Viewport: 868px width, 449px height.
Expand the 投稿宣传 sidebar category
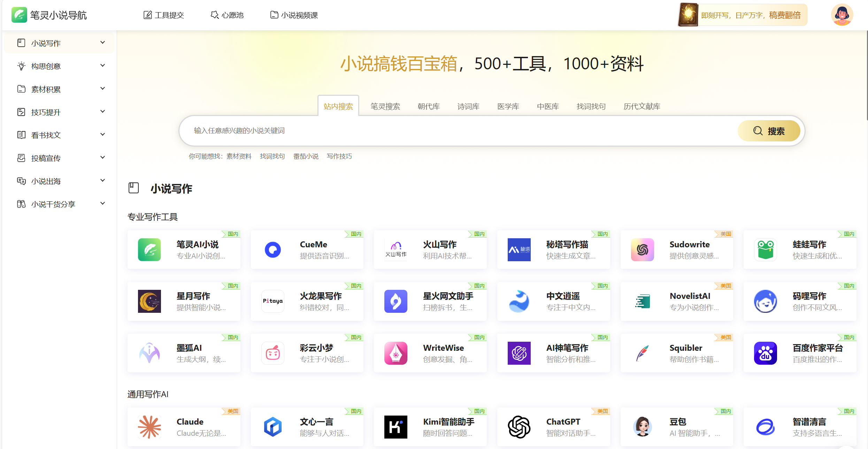[59, 158]
